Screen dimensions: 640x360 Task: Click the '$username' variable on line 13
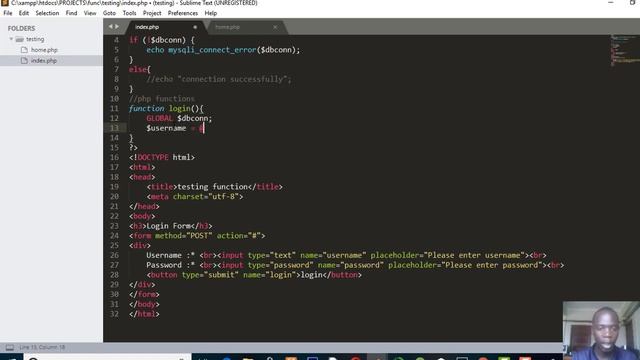coord(166,128)
